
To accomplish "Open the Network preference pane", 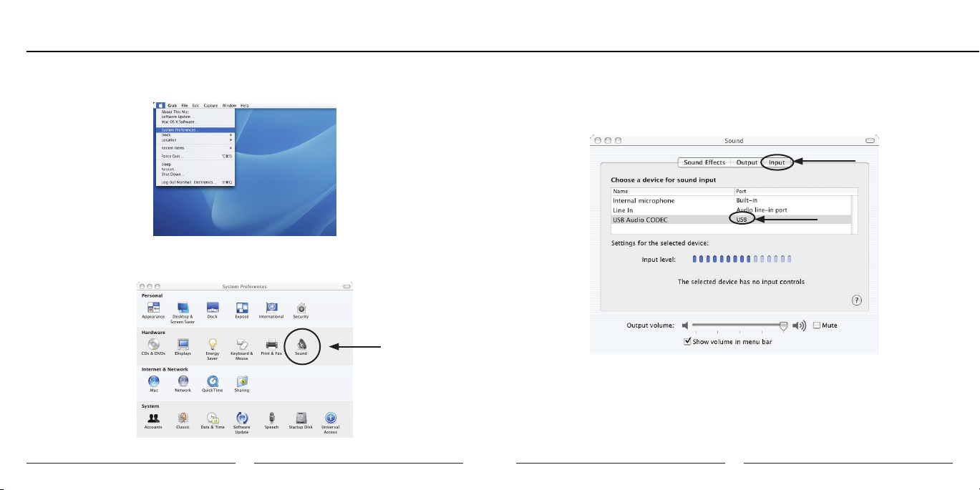I will click(183, 383).
